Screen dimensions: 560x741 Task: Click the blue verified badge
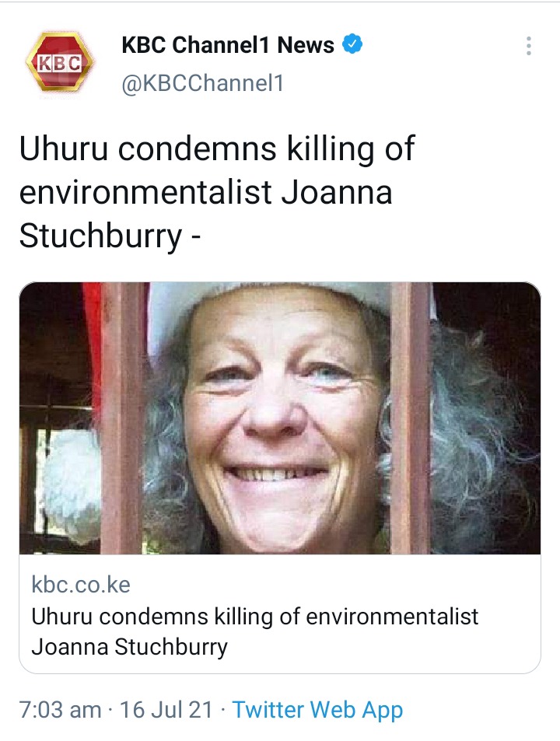click(x=353, y=46)
